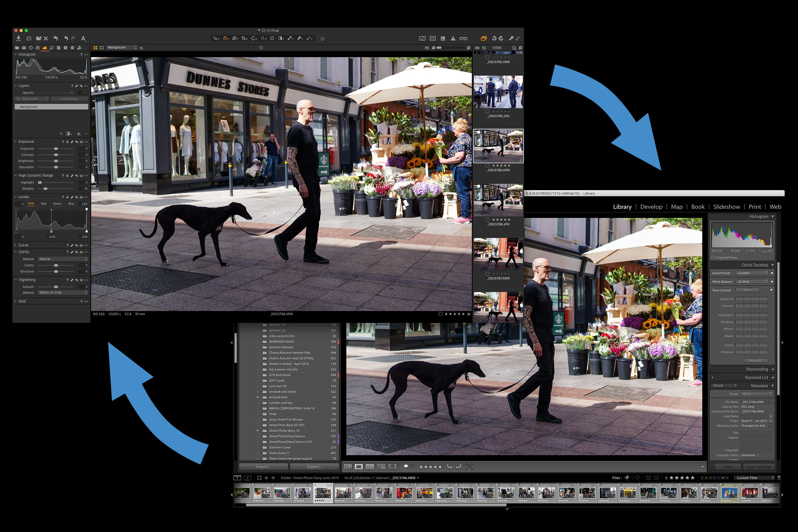Image resolution: width=798 pixels, height=532 pixels.
Task: Select the Draw Mask brush tool
Action: [x=289, y=38]
